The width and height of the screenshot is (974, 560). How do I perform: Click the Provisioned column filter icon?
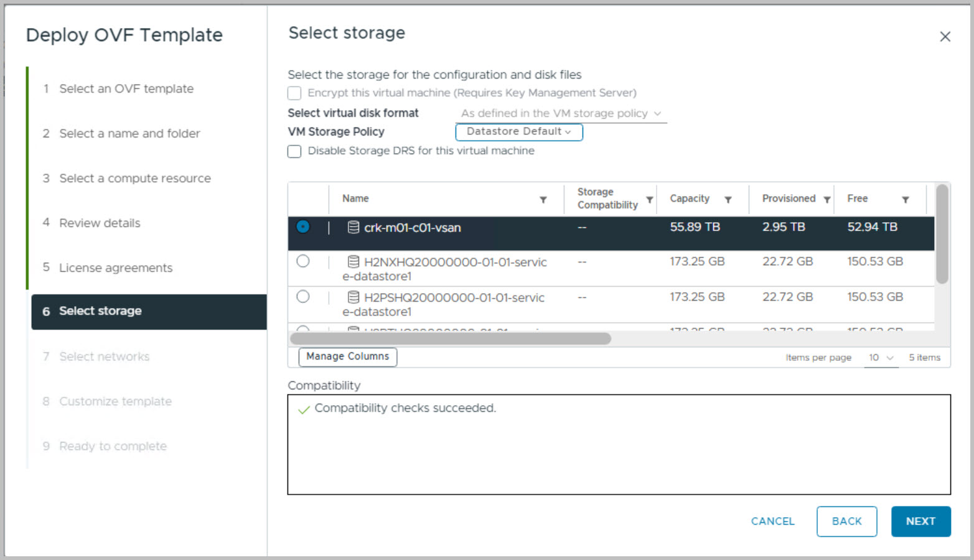pyautogui.click(x=826, y=200)
